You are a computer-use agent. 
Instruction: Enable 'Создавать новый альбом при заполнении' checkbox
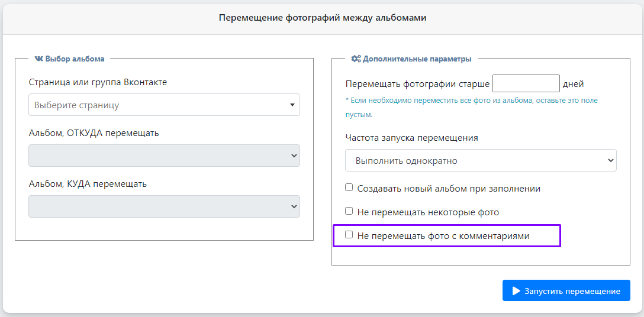349,187
